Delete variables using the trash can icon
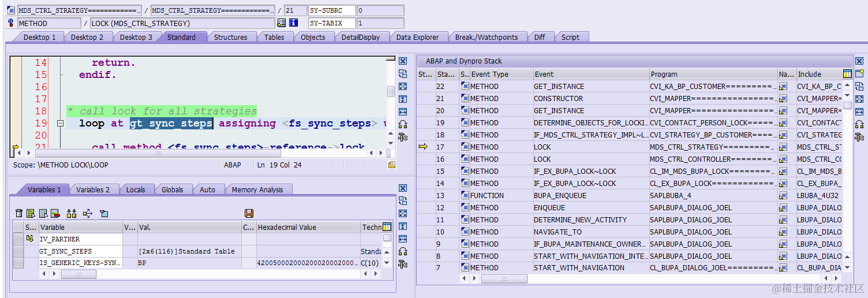Screen dimensions: 868x298 pos(19,214)
